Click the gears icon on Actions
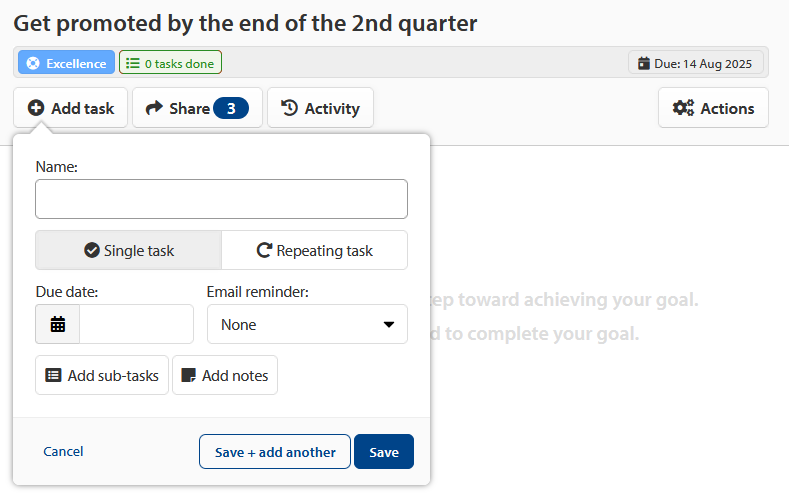 683,108
